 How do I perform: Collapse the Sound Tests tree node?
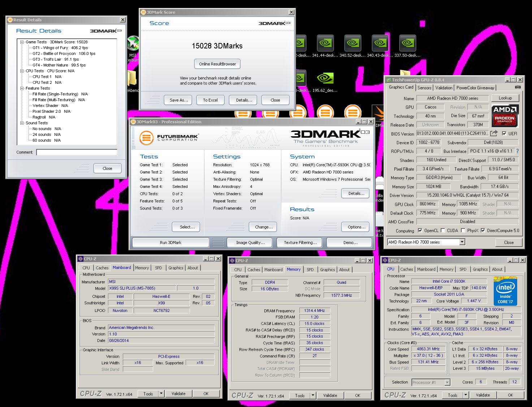click(22, 123)
